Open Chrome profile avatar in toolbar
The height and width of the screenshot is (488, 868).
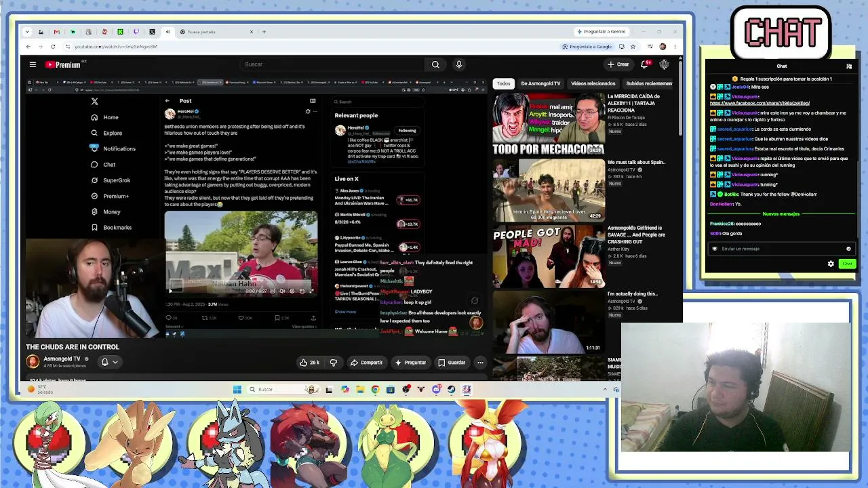663,47
